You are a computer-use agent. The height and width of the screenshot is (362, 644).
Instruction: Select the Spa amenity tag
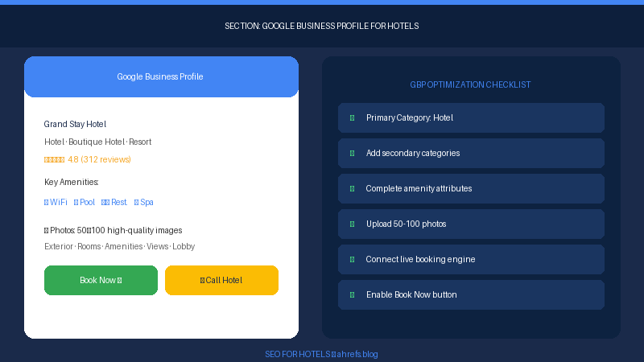click(144, 203)
